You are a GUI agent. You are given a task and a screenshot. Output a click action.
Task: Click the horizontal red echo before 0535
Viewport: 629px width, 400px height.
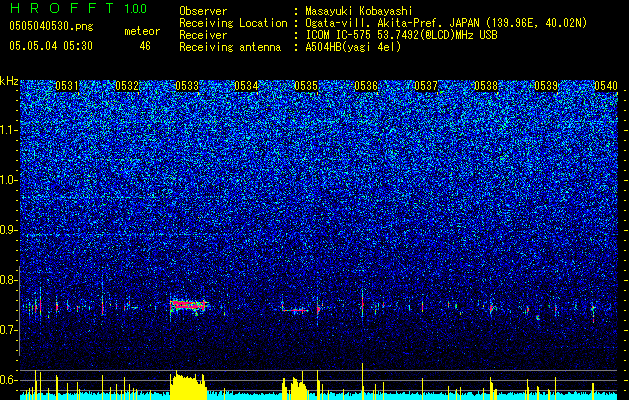coord(295,310)
